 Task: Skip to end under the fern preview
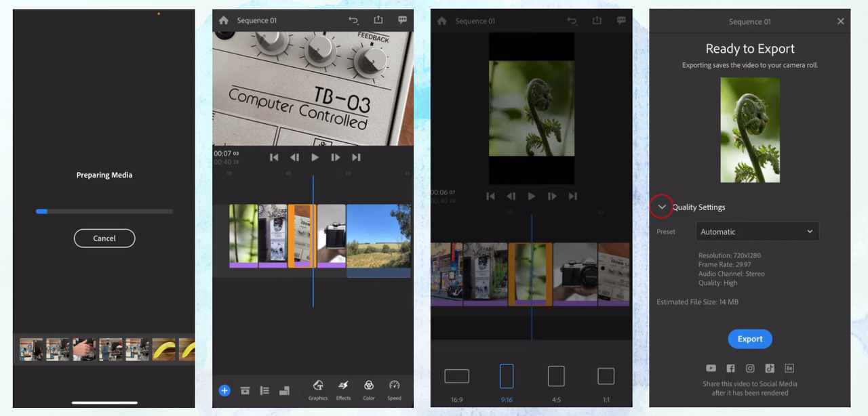[x=573, y=196]
